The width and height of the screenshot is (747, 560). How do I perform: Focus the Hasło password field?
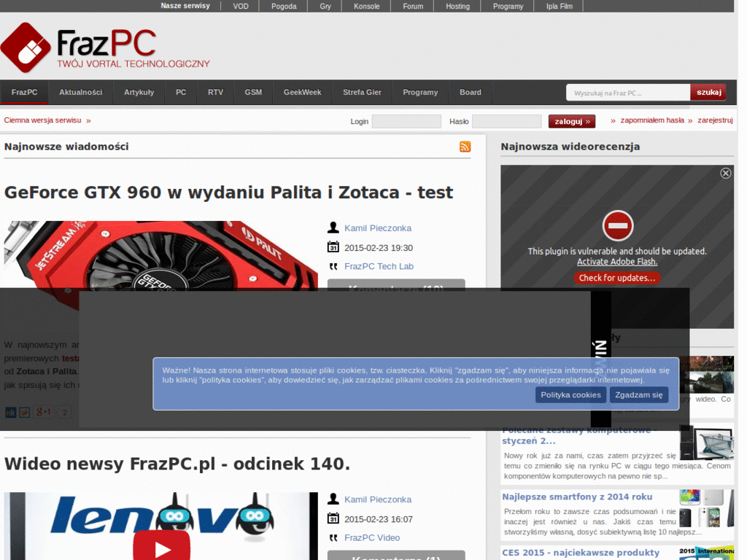(507, 122)
